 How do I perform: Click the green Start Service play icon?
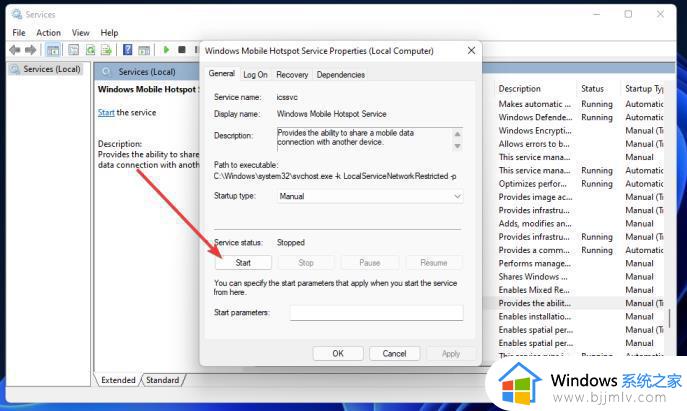click(x=166, y=50)
